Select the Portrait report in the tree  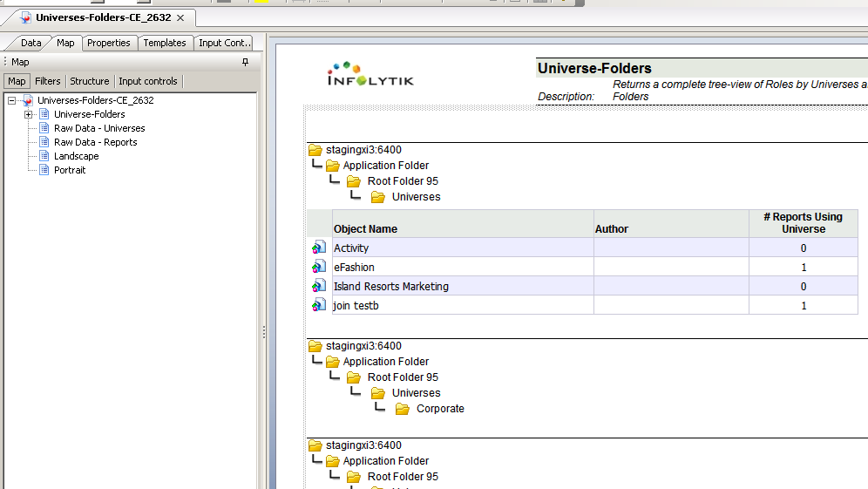[x=70, y=170]
